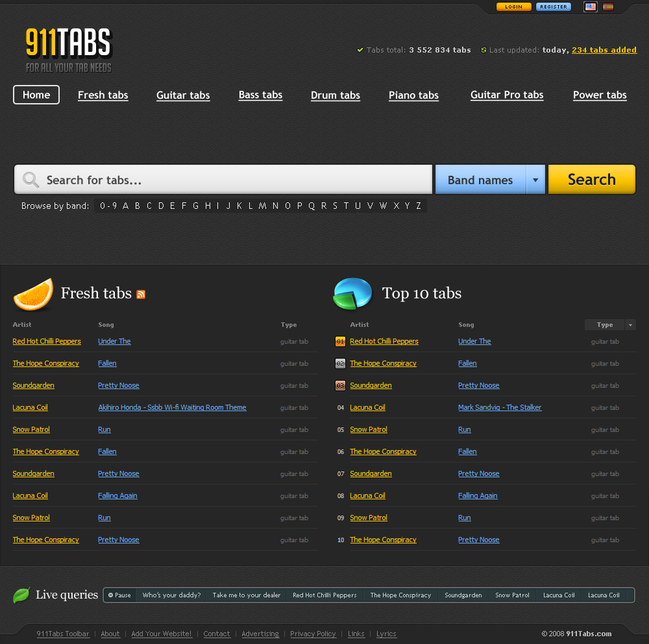649x644 pixels.
Task: Click rank badge 03 in Top 10
Action: point(340,385)
